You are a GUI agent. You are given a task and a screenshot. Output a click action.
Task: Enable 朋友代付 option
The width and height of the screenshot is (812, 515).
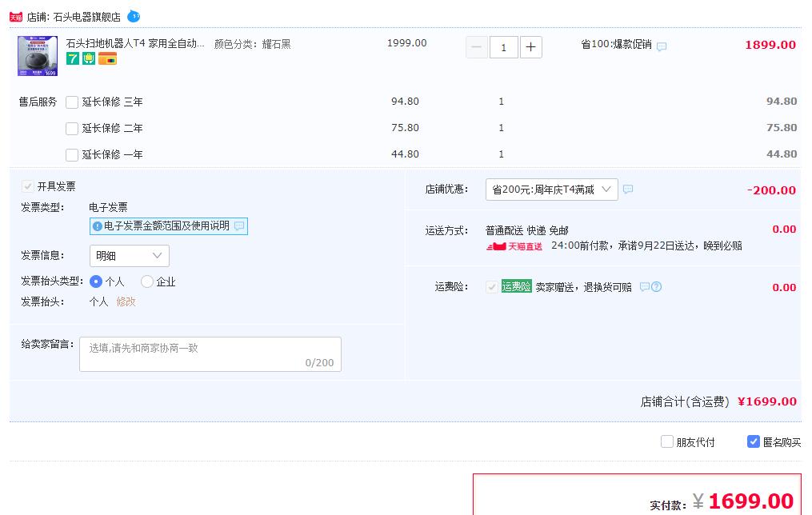(667, 441)
